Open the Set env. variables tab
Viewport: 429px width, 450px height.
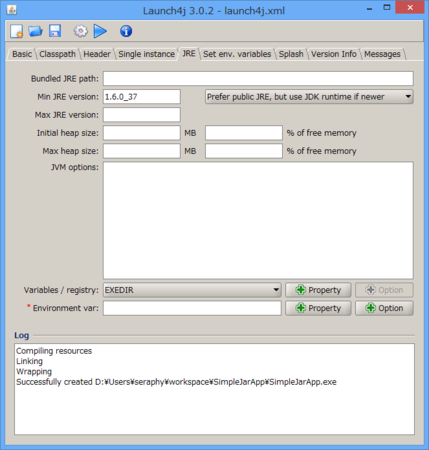(x=237, y=54)
